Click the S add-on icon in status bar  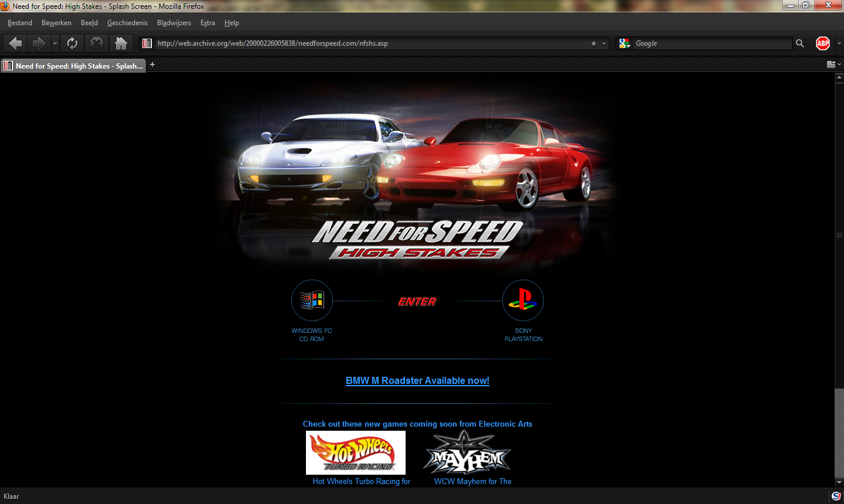coord(836,496)
